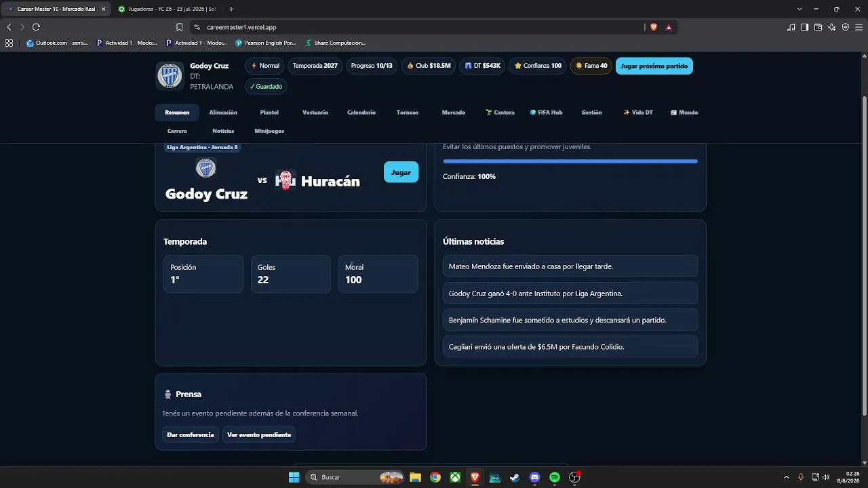The height and width of the screenshot is (488, 868).
Task: Open Spotify from the taskbar
Action: (555, 477)
